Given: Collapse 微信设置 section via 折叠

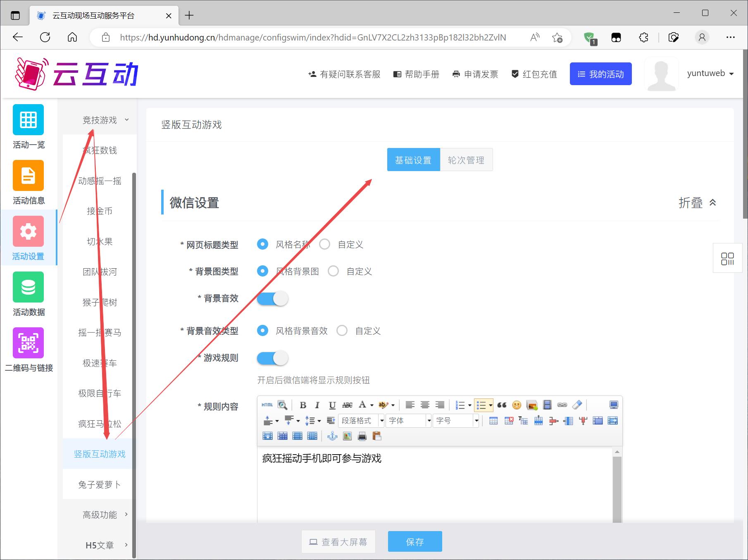Looking at the screenshot, I should click(698, 203).
